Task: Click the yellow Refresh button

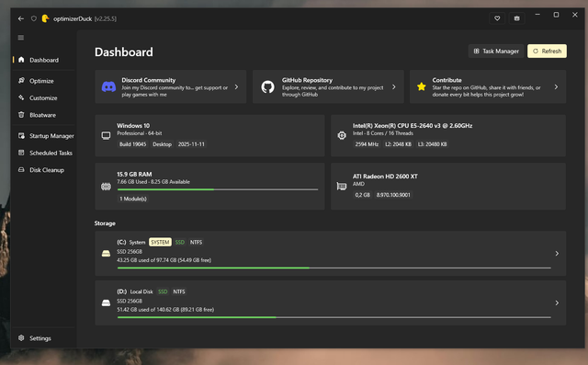Action: [x=548, y=51]
